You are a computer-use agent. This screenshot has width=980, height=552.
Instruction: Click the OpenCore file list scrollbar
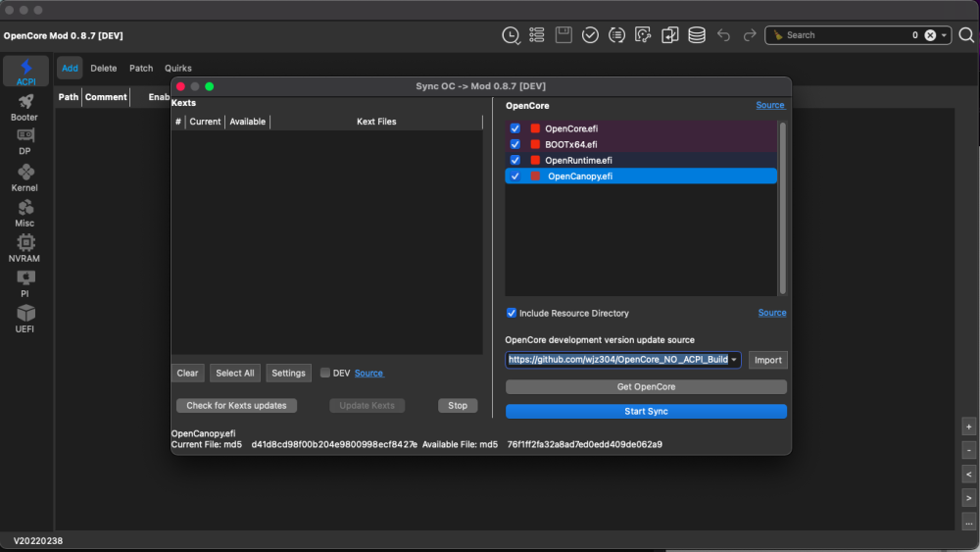pyautogui.click(x=782, y=208)
